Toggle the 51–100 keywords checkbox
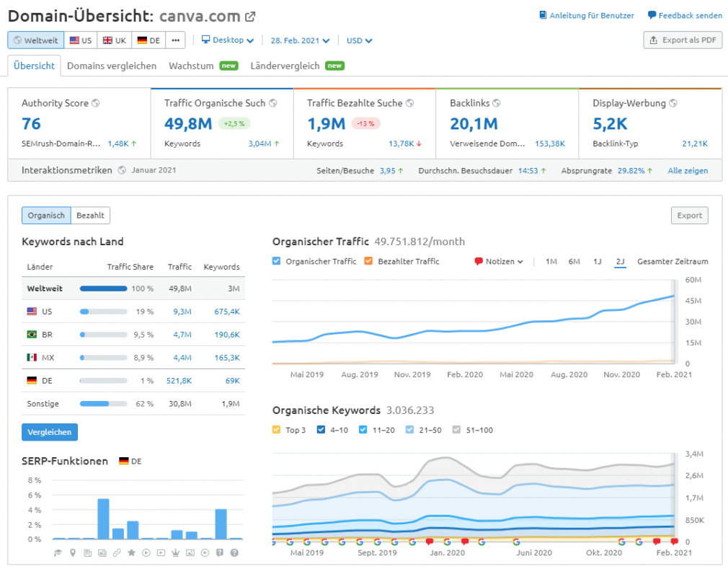 pos(456,430)
